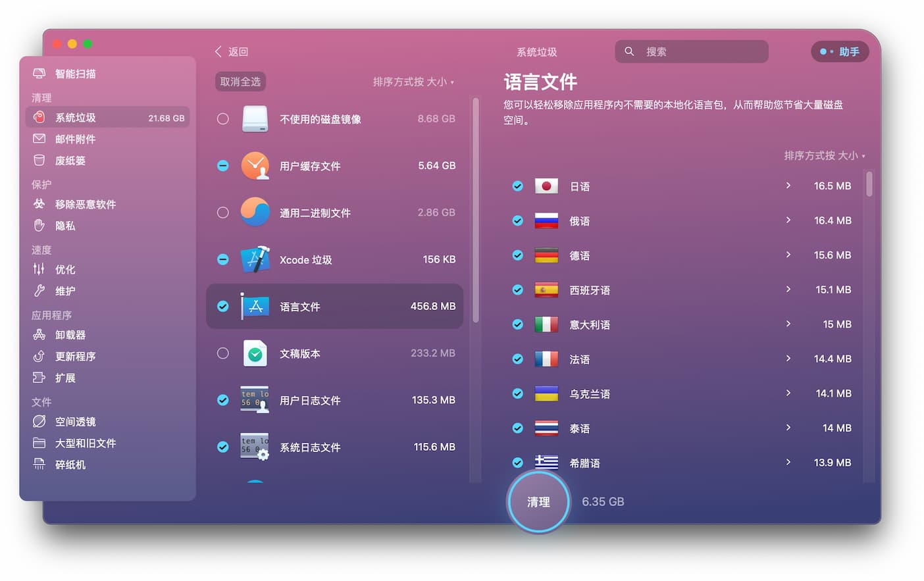The image size is (924, 581).
Task: Check the 通用二进制文件 checkbox
Action: [x=223, y=213]
